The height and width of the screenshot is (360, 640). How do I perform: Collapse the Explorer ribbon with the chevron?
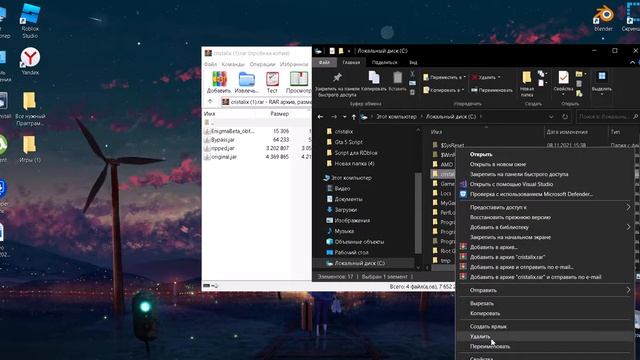633,62
